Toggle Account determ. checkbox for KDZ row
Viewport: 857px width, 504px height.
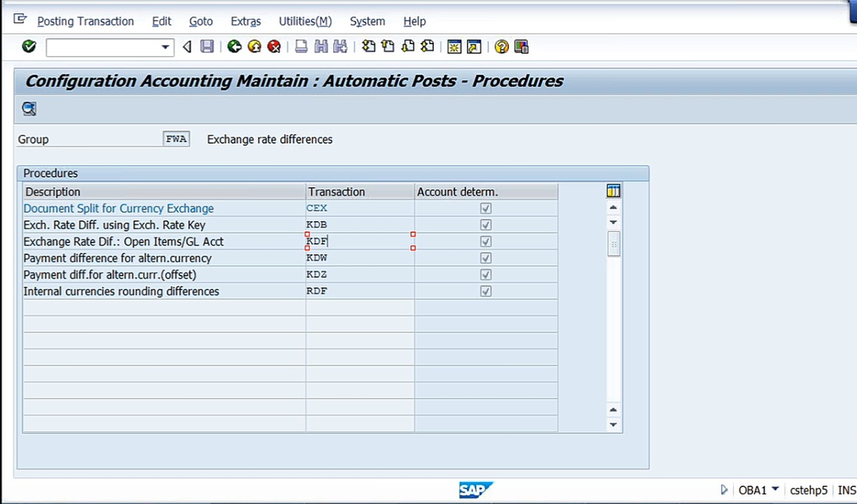(485, 275)
